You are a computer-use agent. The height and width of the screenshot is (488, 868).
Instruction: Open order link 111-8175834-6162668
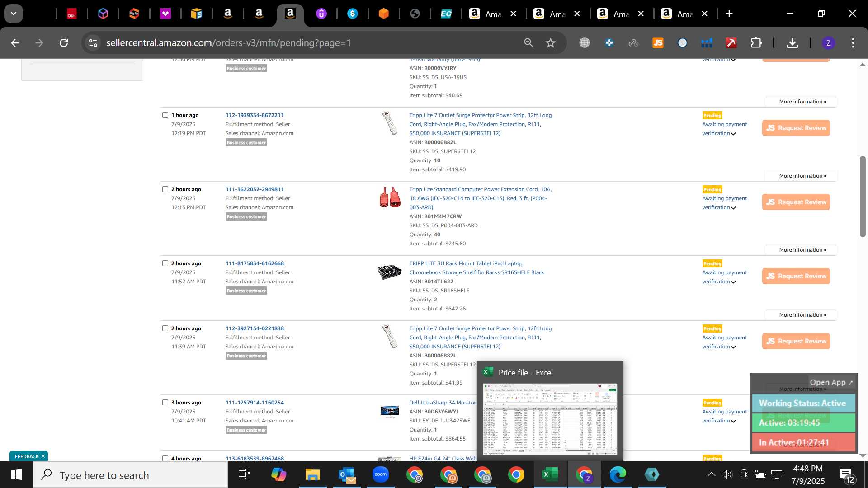[x=255, y=263]
